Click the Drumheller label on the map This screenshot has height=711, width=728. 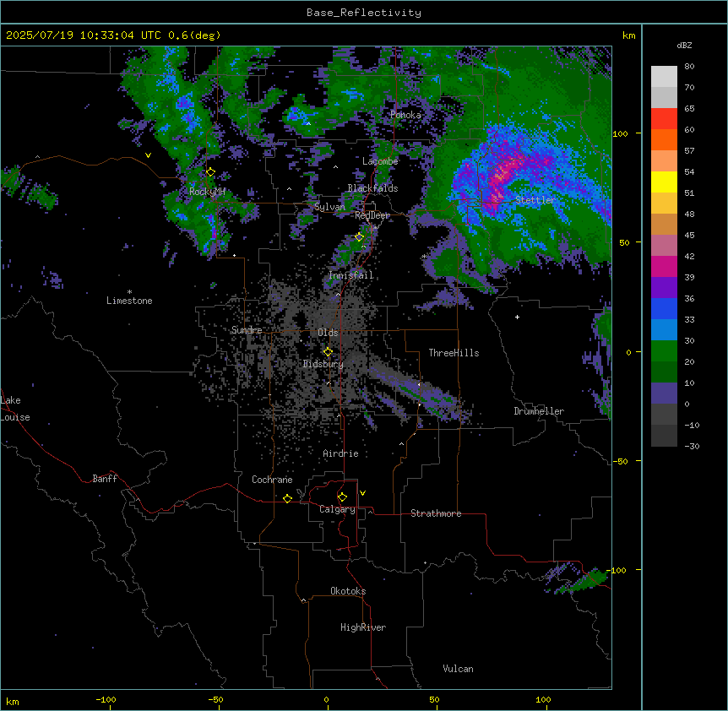[x=539, y=411]
